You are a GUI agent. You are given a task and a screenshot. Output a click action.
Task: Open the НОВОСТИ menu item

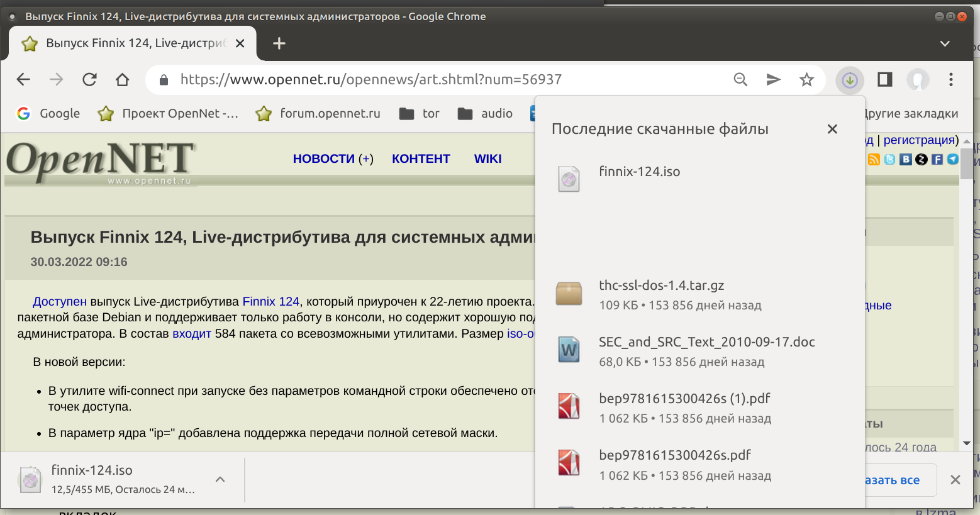point(323,158)
